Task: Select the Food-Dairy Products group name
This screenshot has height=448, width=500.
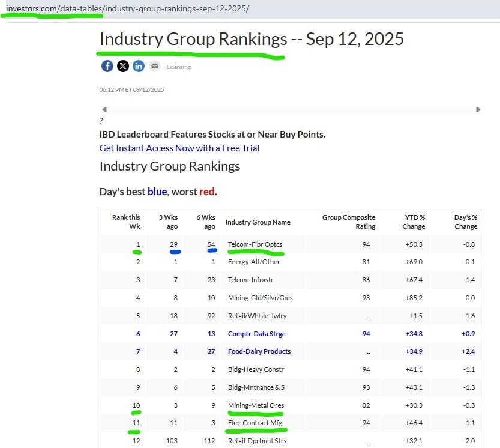Action: pos(259,351)
